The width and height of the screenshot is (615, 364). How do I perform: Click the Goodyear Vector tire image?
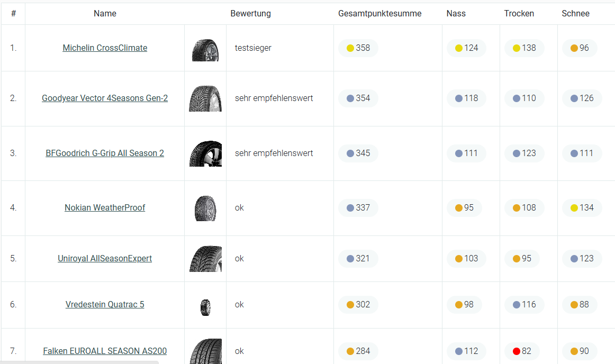[205, 98]
